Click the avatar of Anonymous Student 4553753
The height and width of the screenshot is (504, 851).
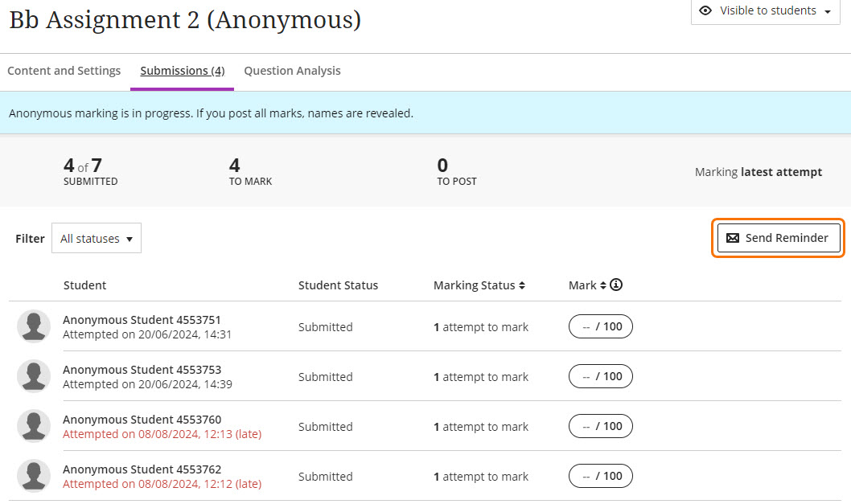click(34, 377)
